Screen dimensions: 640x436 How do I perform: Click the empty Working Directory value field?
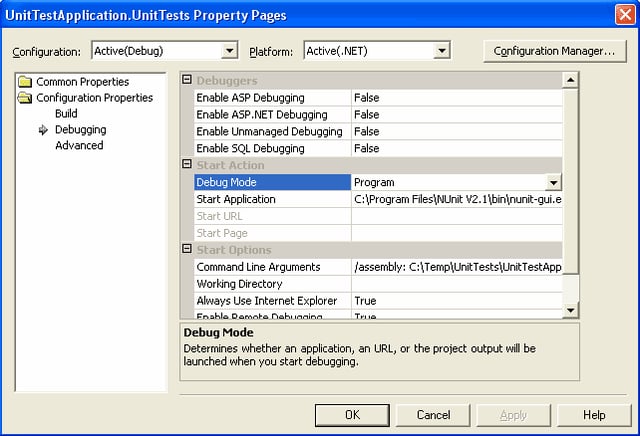click(x=457, y=284)
